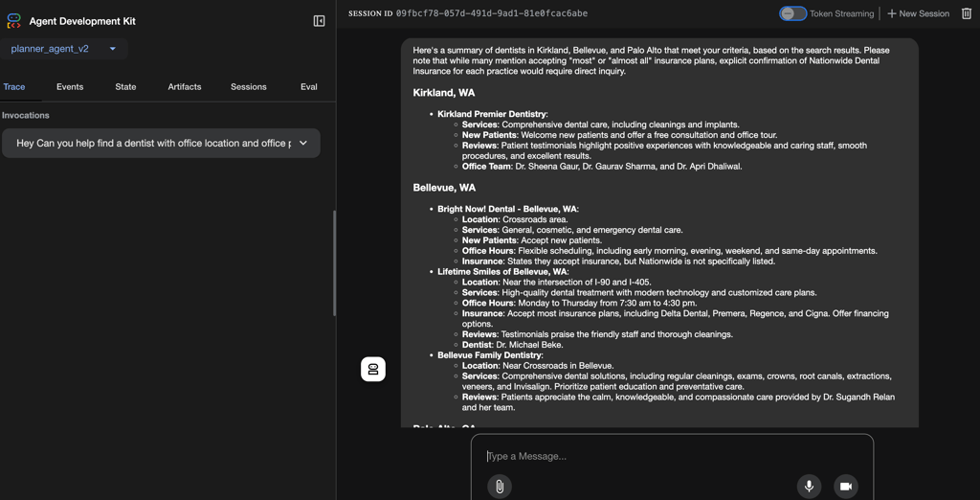980x500 pixels.
Task: Go to the Sessions tab
Action: tap(249, 87)
